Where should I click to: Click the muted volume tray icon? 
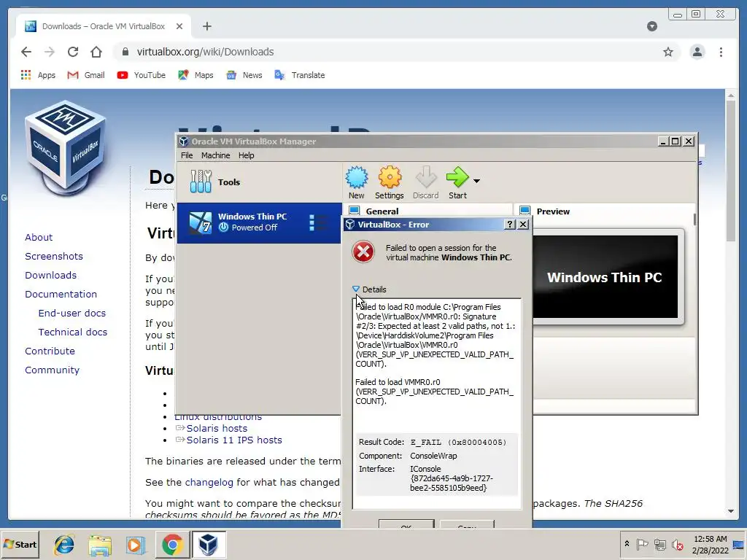[x=677, y=544]
